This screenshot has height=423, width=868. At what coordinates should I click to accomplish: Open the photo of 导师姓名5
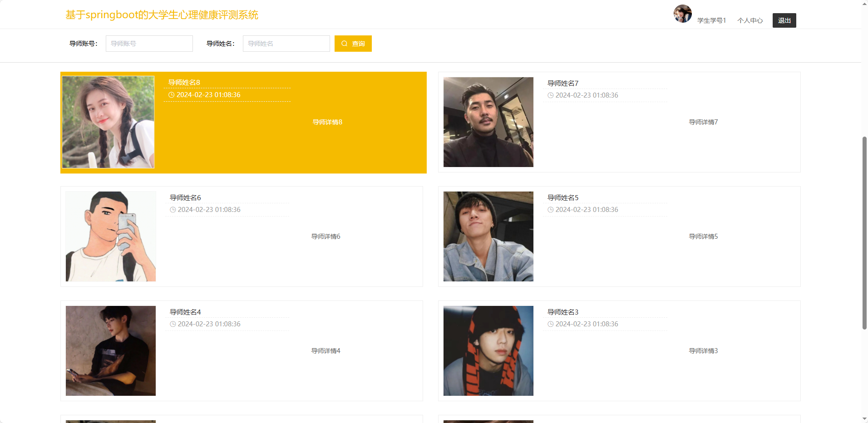488,236
